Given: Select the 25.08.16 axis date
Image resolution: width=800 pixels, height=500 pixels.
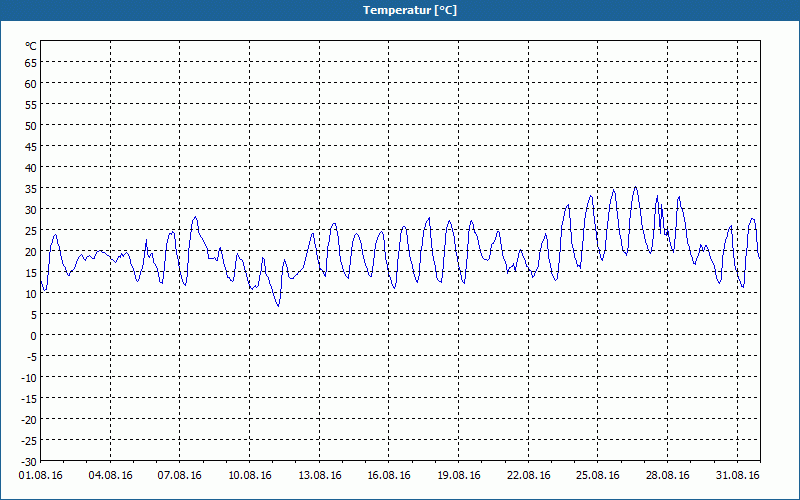Looking at the screenshot, I should [597, 476].
